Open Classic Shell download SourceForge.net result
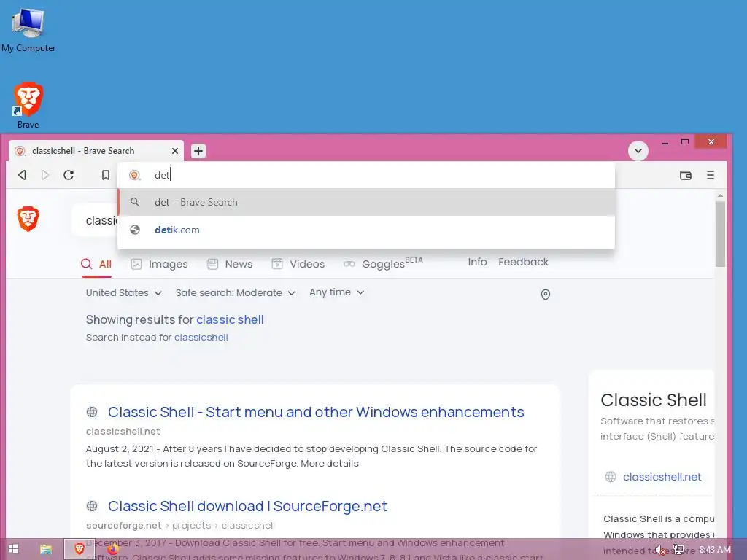Viewport: 747px width, 560px height. click(x=248, y=506)
